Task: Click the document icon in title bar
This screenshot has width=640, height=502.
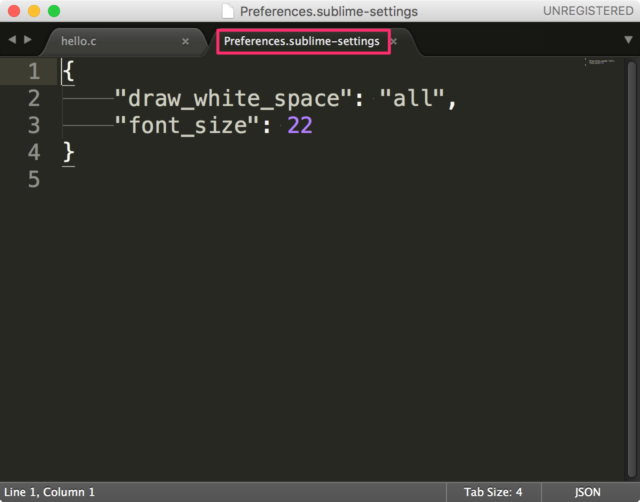Action: (x=228, y=11)
